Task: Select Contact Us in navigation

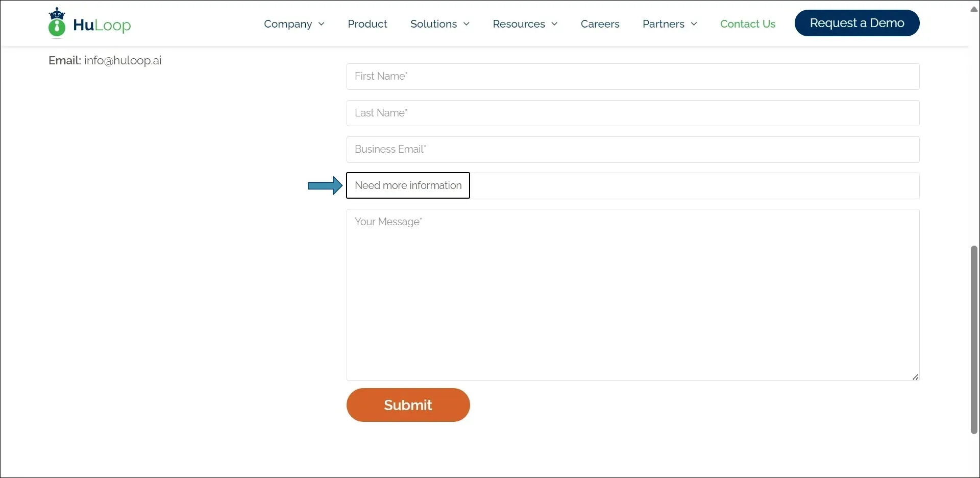Action: point(747,24)
